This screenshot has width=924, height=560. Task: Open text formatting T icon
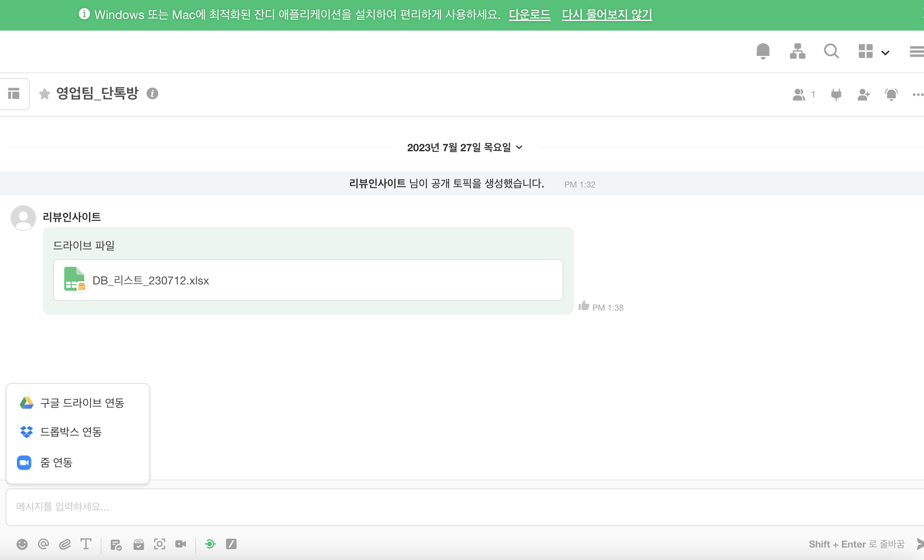pos(86,544)
